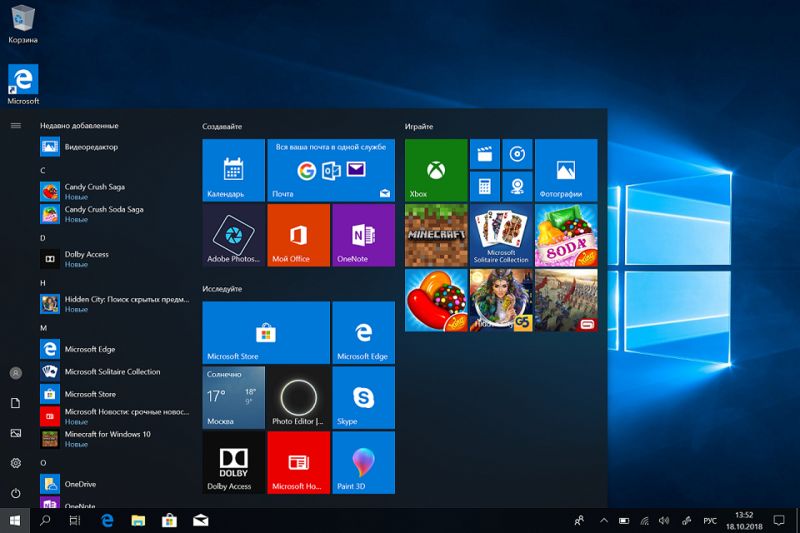
Task: Launch the Minecraft tile
Action: [436, 235]
